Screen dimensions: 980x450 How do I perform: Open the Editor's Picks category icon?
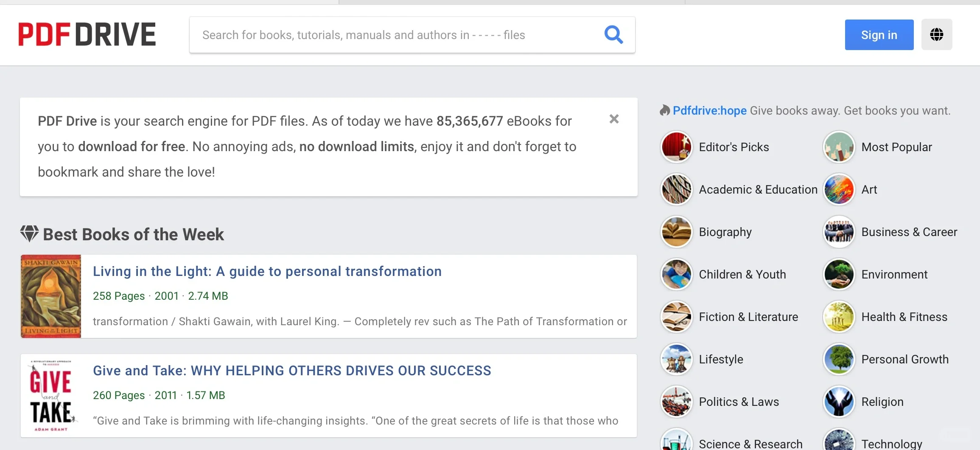pos(676,147)
